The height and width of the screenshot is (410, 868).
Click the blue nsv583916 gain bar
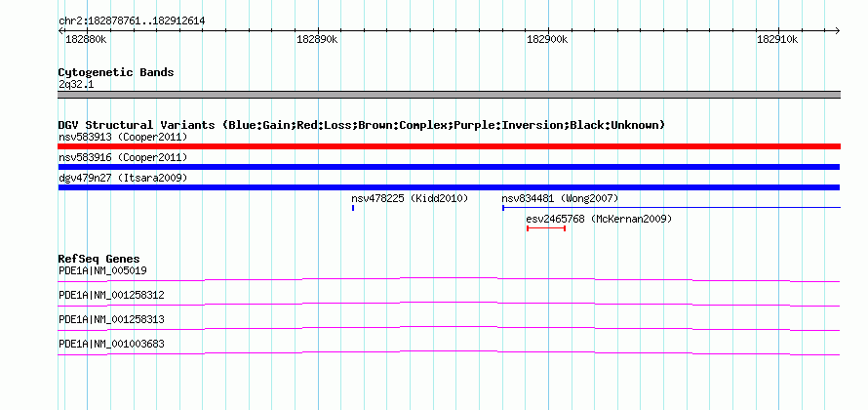tap(449, 167)
